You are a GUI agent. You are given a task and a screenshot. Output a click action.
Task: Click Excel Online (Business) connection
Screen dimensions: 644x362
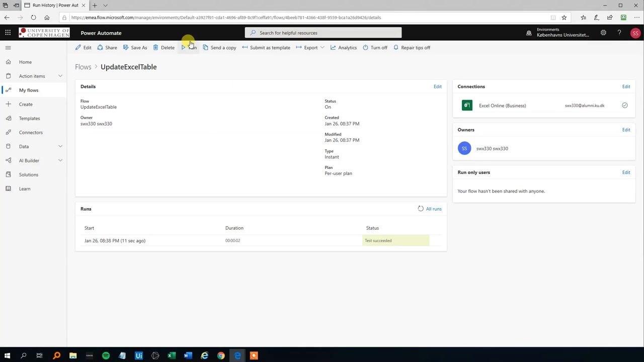point(502,106)
